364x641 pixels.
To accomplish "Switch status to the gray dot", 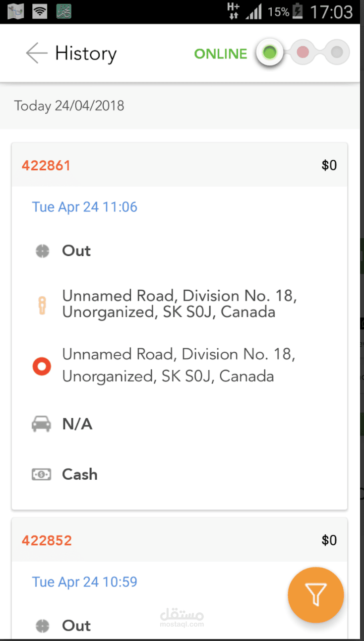I will [337, 53].
